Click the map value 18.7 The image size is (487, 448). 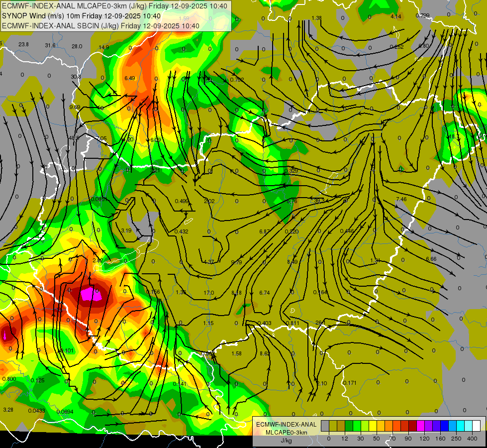click(454, 136)
